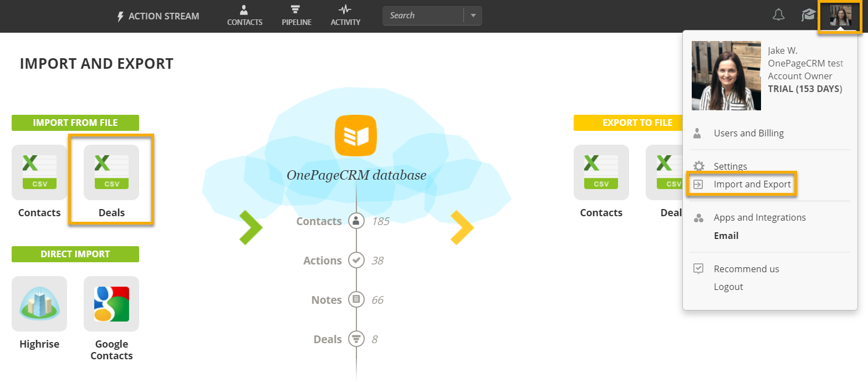
Task: Open the Action Stream view
Action: tap(158, 17)
